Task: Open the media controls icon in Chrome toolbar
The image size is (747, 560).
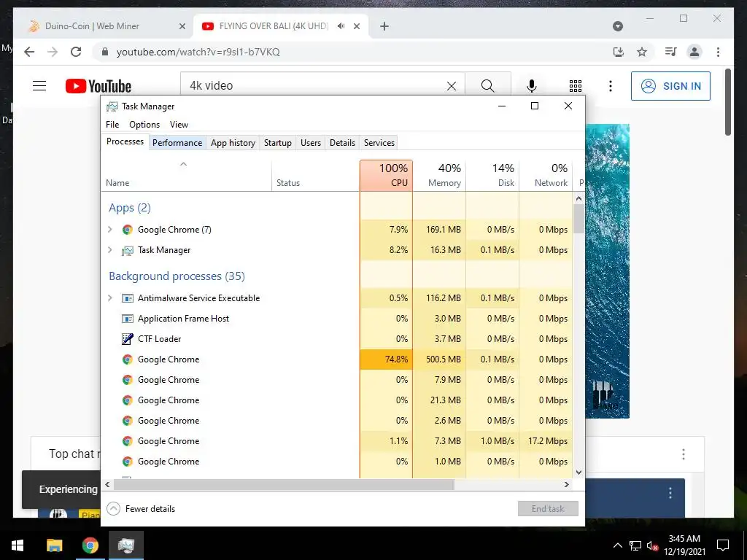Action: (x=671, y=52)
